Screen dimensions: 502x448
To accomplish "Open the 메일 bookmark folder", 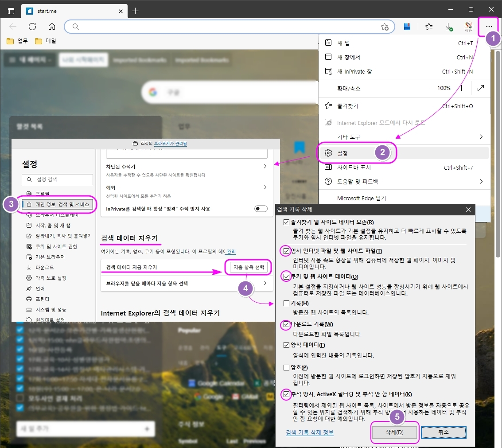I will click(x=46, y=41).
